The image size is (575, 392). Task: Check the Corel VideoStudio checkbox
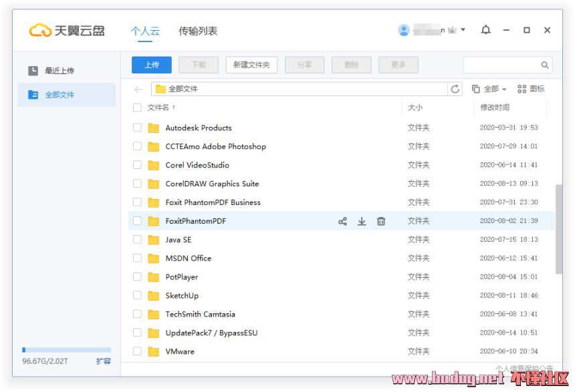[x=137, y=165]
